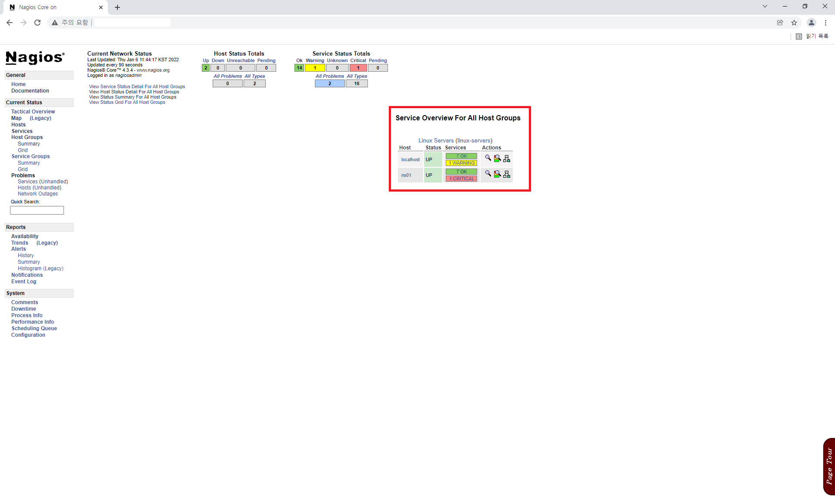Open Services (Unhandled) problems link
This screenshot has height=504, width=835.
[43, 182]
